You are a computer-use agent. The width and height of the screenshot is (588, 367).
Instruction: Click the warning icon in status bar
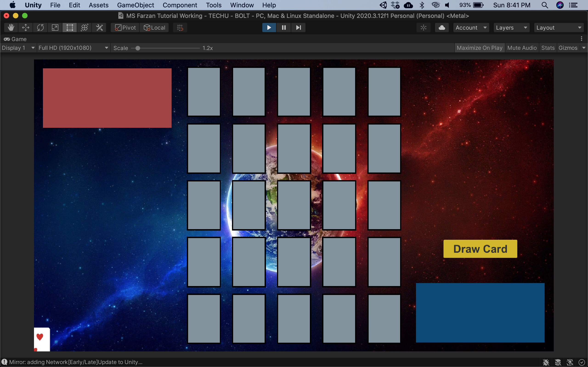[x=4, y=362]
